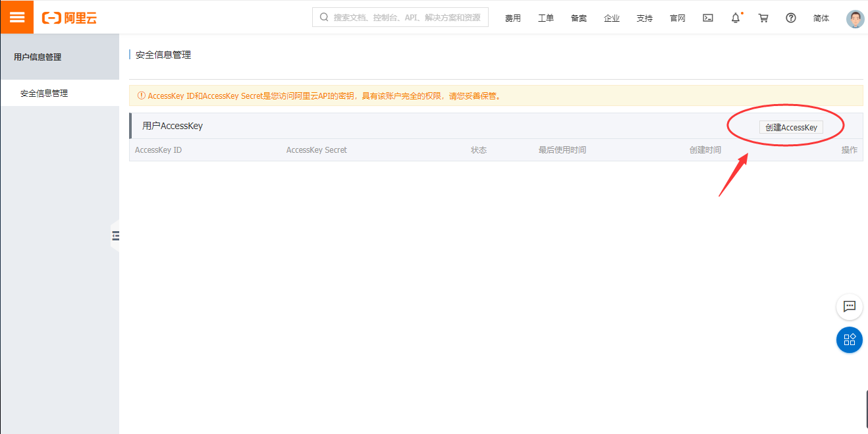This screenshot has height=434, width=868.
Task: Open the 费用 billing page
Action: click(512, 19)
